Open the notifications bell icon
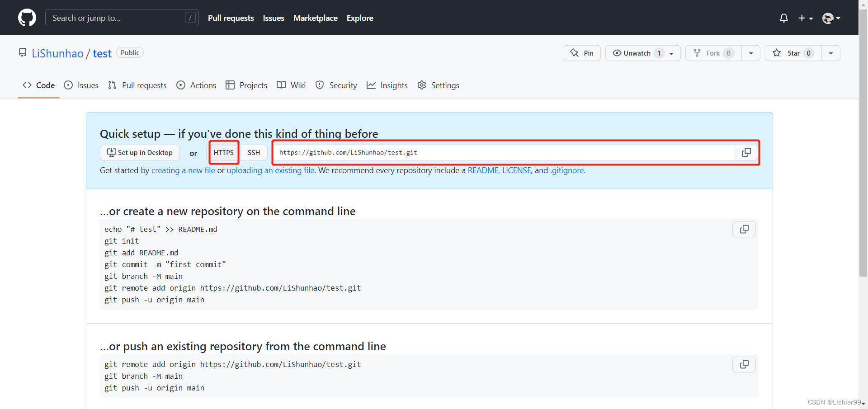The image size is (868, 409). pos(784,18)
